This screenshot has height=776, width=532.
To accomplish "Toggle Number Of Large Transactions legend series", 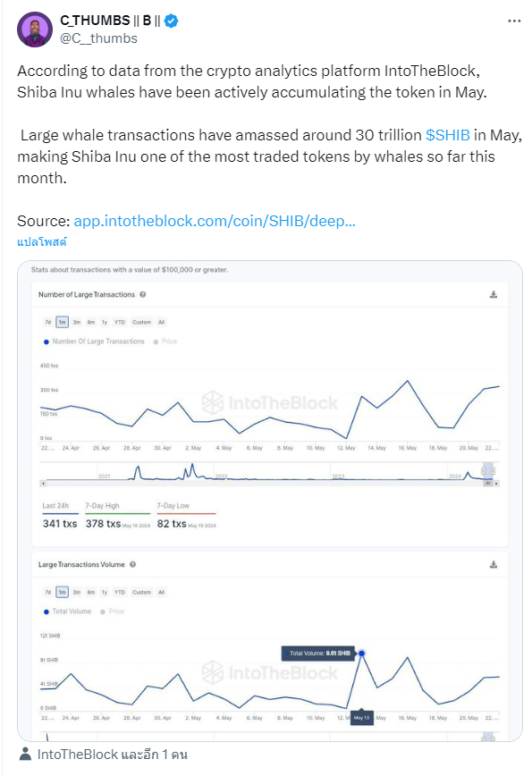I will [x=94, y=342].
